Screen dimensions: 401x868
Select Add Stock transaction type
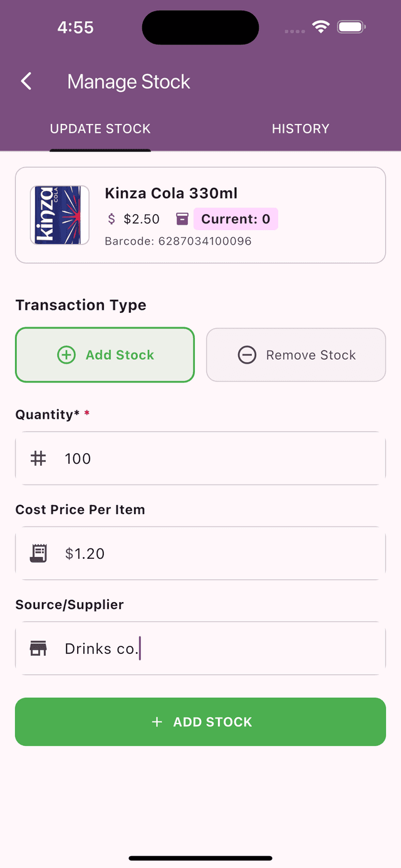pyautogui.click(x=105, y=355)
